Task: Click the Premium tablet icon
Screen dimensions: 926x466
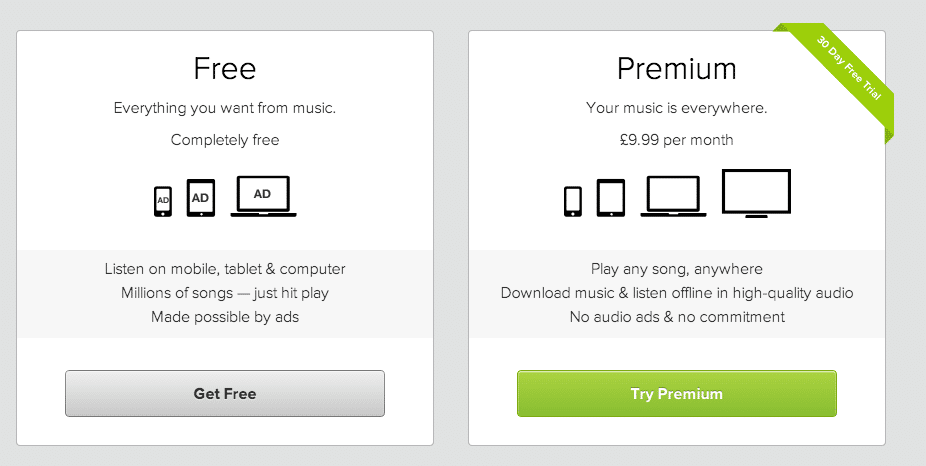Action: coord(611,198)
